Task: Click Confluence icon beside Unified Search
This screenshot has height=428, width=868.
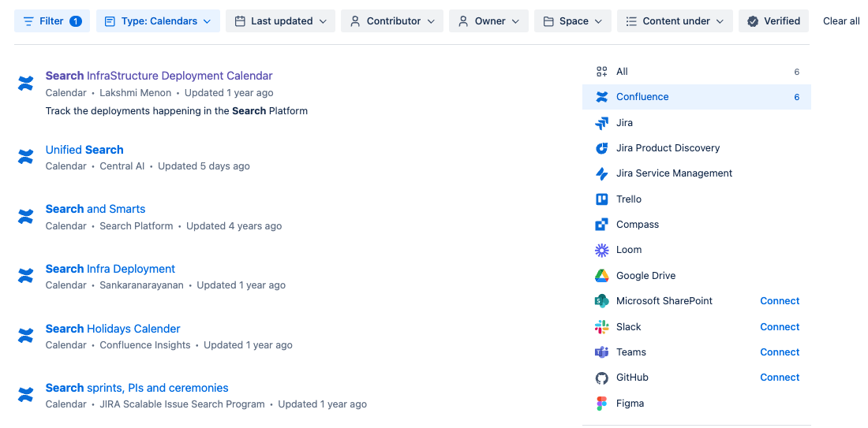Action: click(x=25, y=157)
